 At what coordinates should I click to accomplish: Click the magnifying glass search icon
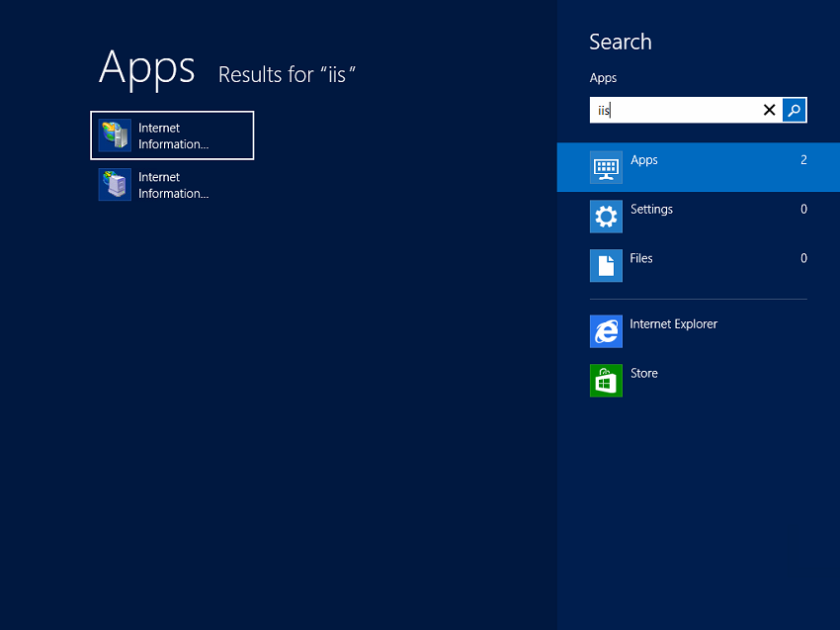pyautogui.click(x=794, y=110)
